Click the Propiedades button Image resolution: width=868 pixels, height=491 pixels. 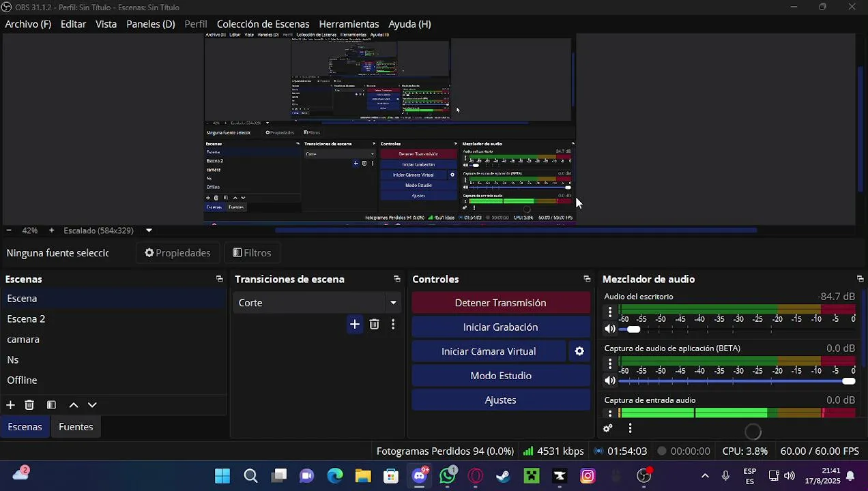(x=177, y=253)
